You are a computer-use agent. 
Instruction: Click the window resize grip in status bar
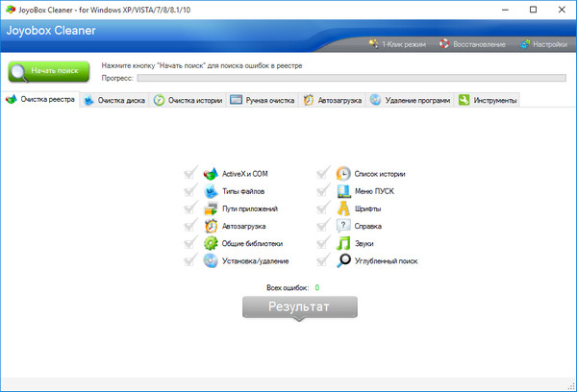(571, 385)
